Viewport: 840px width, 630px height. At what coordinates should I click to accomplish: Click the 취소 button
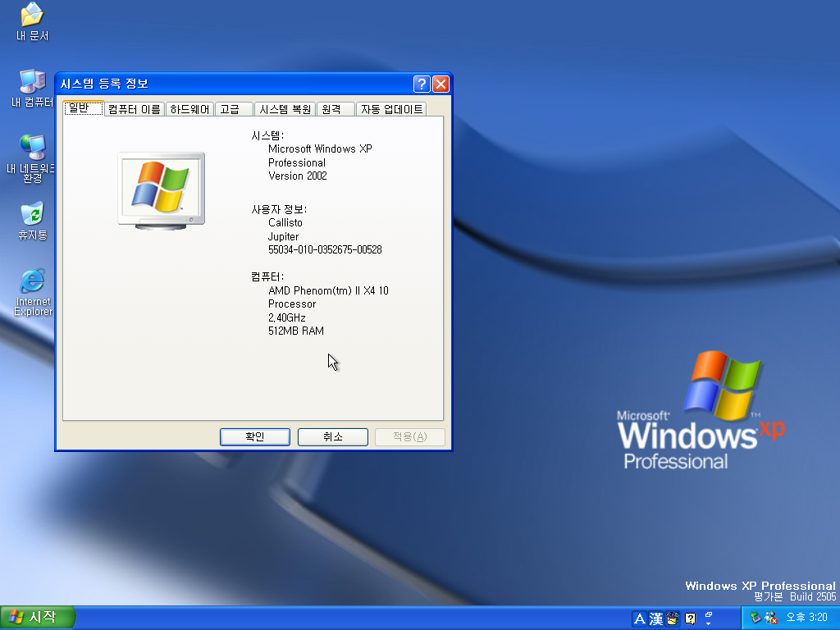332,437
